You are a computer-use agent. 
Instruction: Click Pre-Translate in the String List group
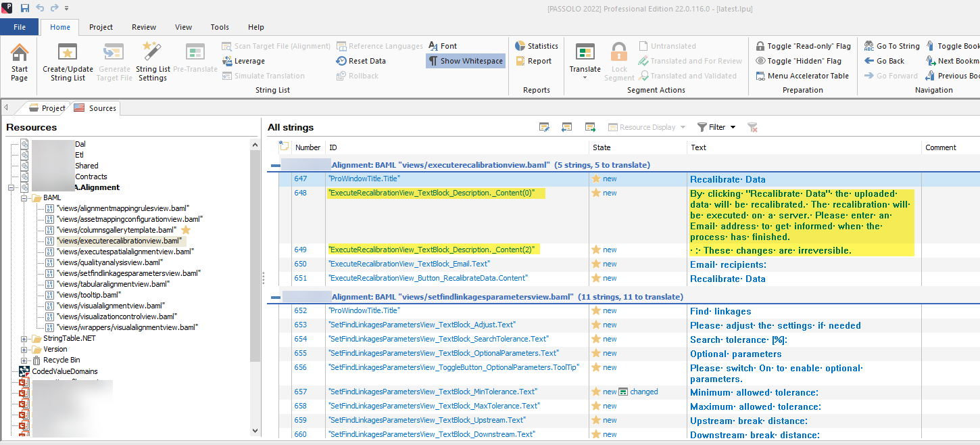point(194,60)
